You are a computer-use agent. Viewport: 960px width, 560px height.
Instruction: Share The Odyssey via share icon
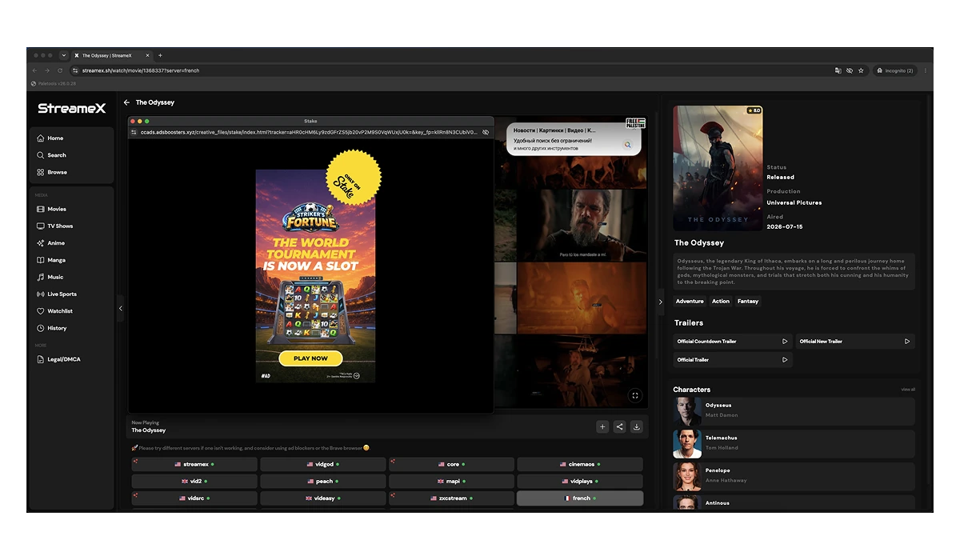click(x=619, y=427)
